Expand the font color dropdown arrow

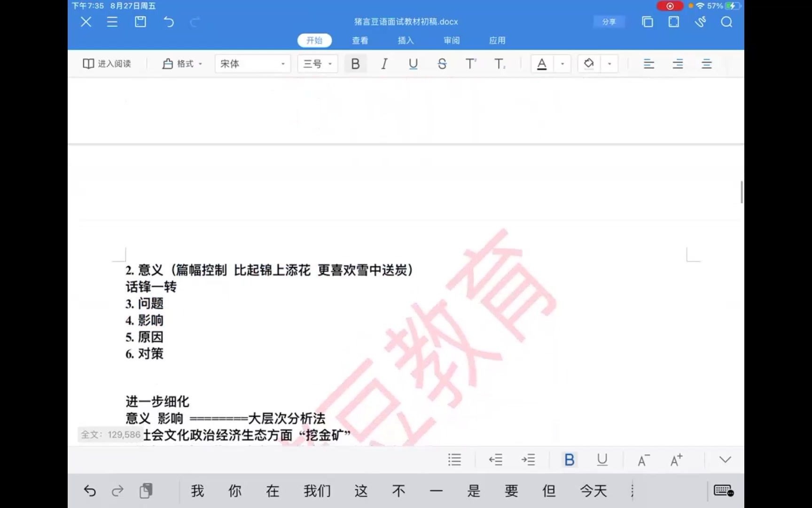coord(562,63)
